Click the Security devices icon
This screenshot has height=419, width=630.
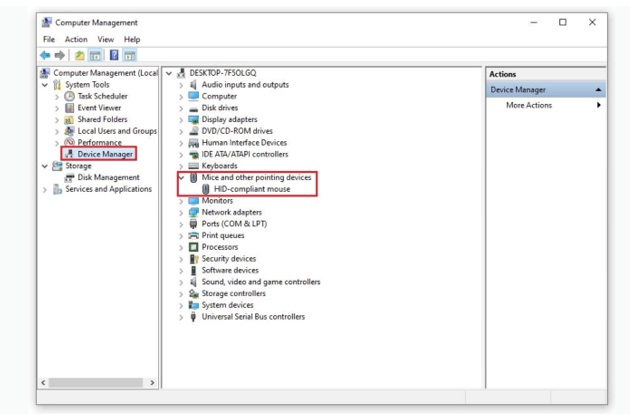point(194,258)
